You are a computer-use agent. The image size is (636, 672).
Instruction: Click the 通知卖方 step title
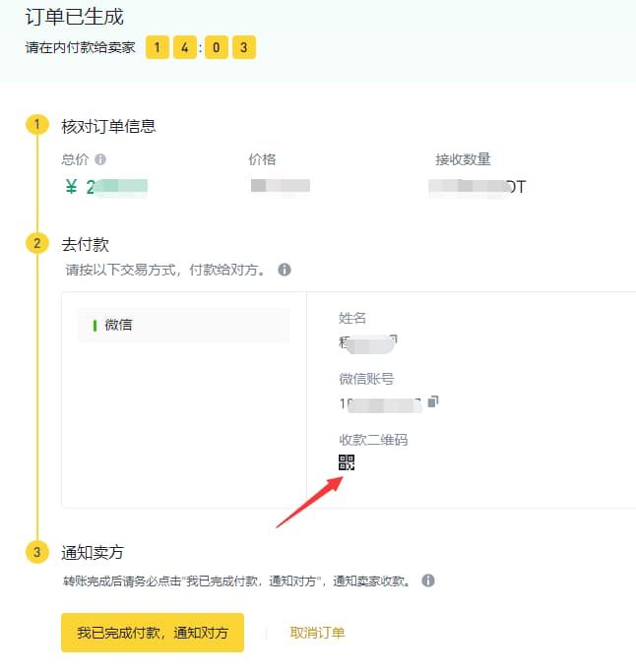coord(93,552)
